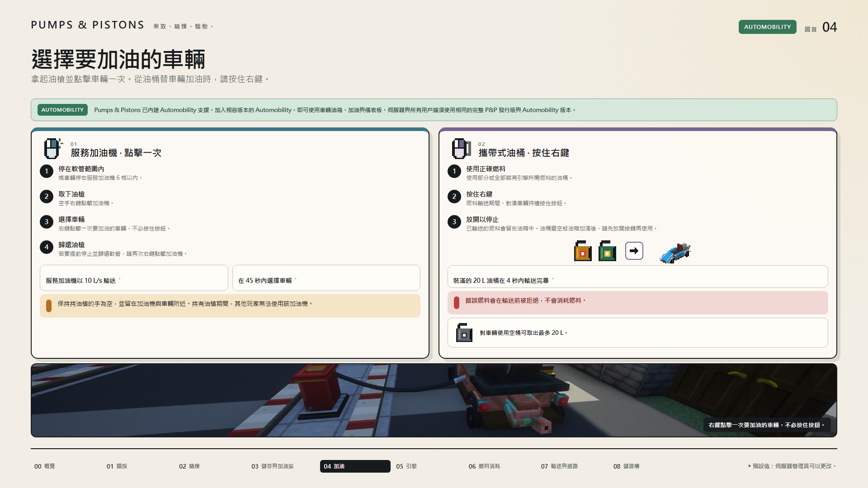
Task: Click the 選擇要加油的車輛 page heading
Action: click(118, 59)
